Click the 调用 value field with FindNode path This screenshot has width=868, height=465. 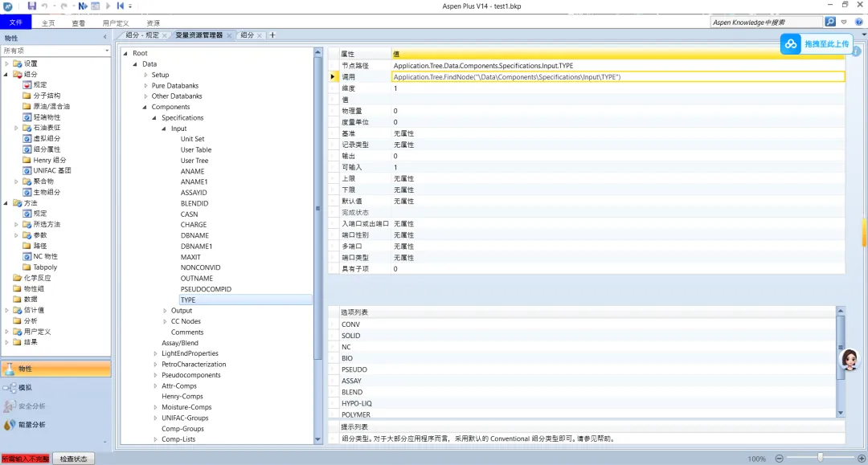(x=618, y=77)
